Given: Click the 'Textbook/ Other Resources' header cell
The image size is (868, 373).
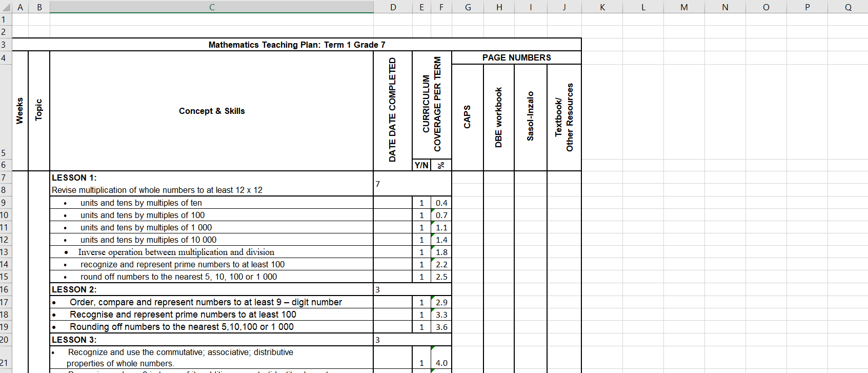Looking at the screenshot, I should click(x=564, y=117).
